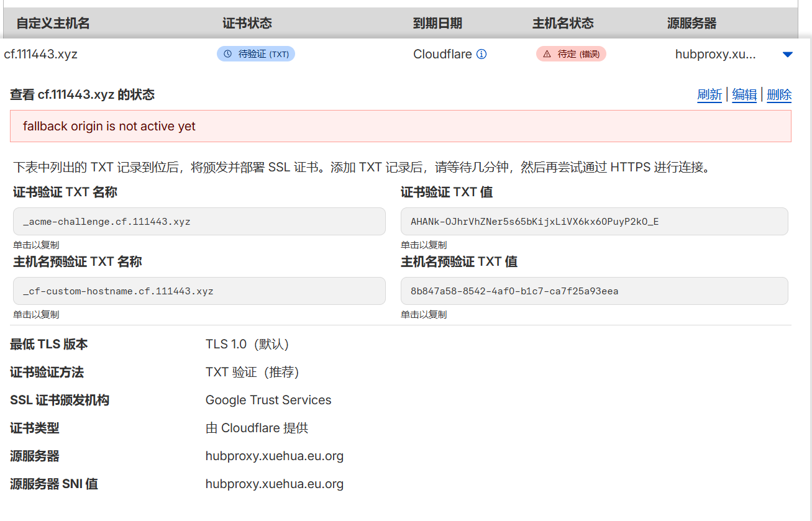Click the 刷新 link
812x521 pixels.
(709, 94)
